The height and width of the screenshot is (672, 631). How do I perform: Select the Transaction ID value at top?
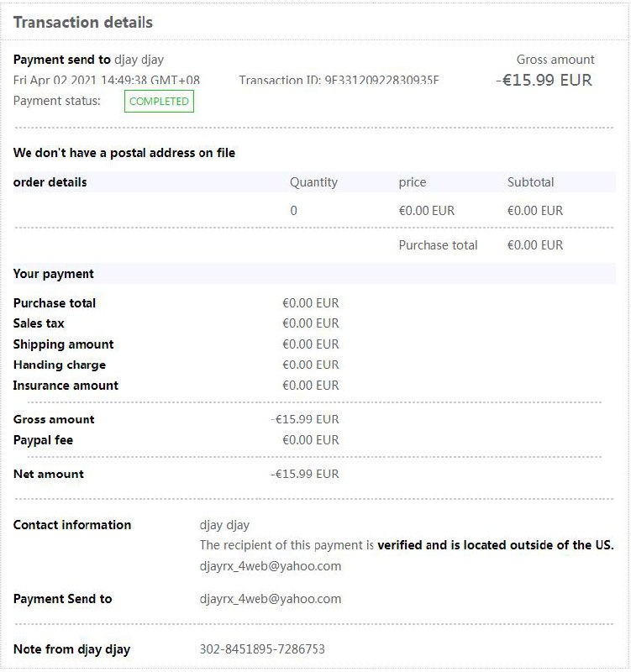381,81
